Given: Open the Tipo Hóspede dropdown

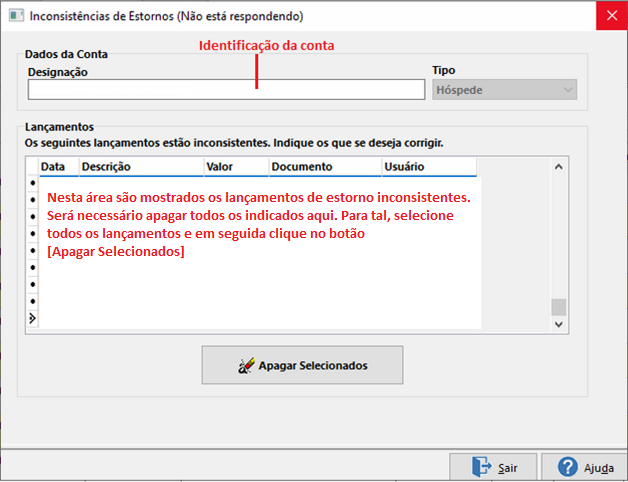Looking at the screenshot, I should click(x=504, y=89).
